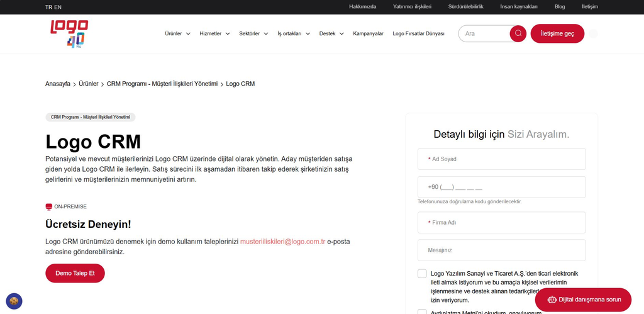644x314 pixels.
Task: Focus the Ara search field
Action: (x=485, y=34)
